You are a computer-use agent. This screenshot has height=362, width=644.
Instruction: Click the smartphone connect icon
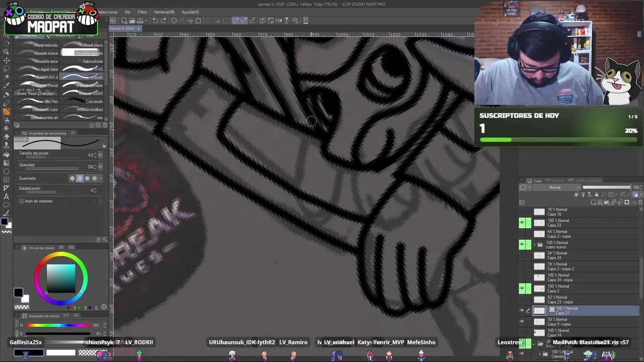tap(306, 21)
